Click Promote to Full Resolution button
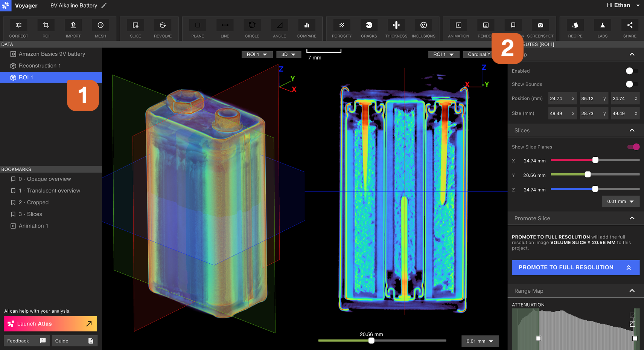The width and height of the screenshot is (644, 350). [575, 267]
